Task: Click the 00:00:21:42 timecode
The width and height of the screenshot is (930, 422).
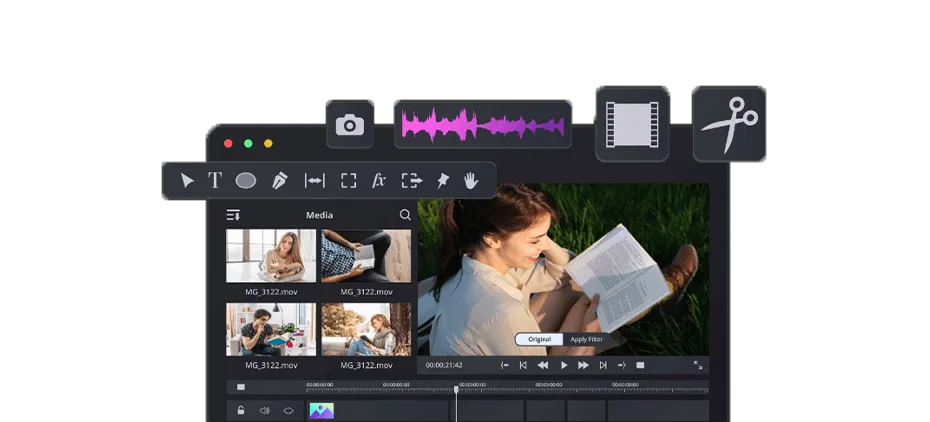Action: tap(444, 365)
